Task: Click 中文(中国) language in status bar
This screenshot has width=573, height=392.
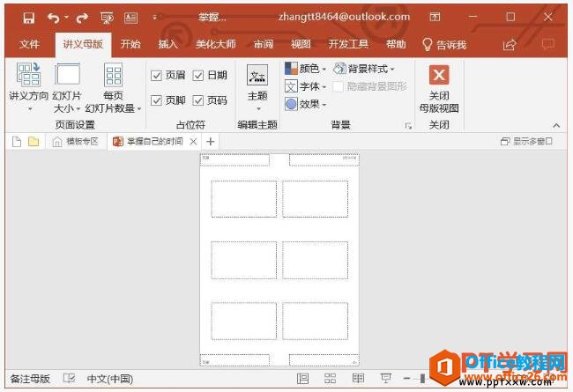Action: (x=110, y=379)
